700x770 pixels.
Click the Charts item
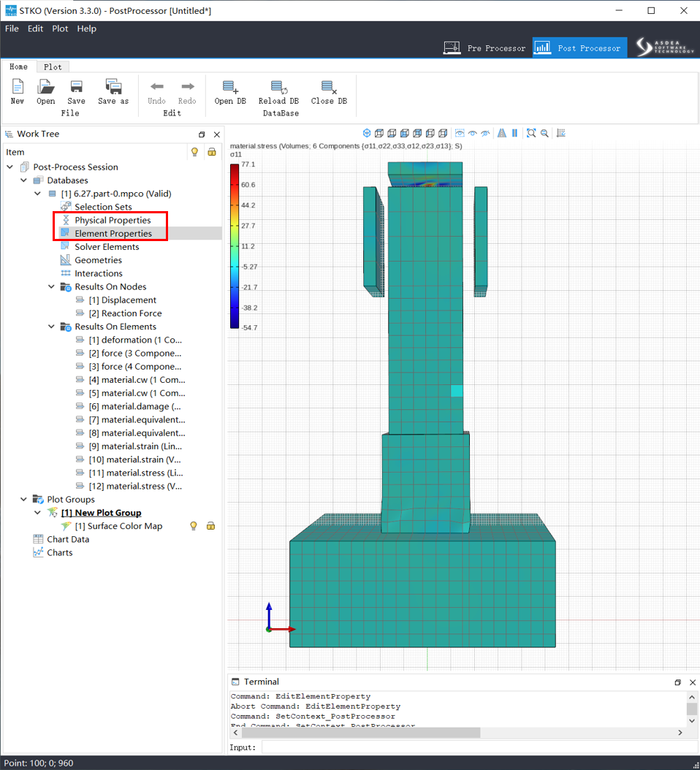[59, 552]
